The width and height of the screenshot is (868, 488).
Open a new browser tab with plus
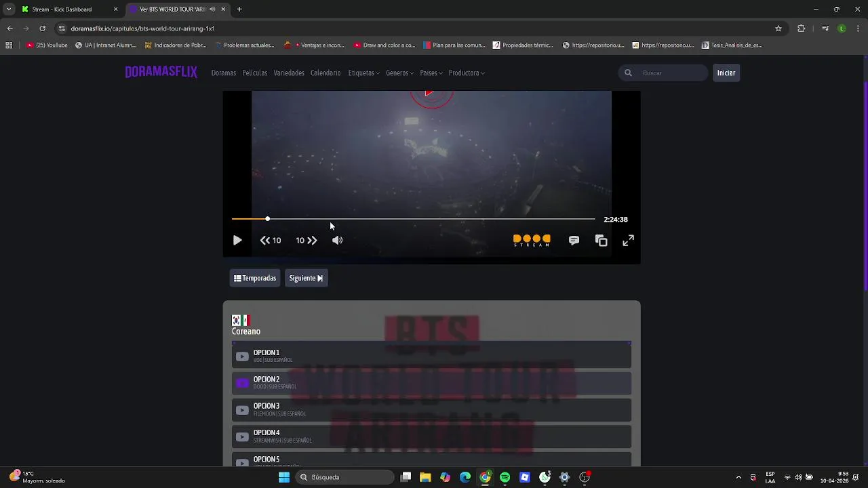coord(239,9)
